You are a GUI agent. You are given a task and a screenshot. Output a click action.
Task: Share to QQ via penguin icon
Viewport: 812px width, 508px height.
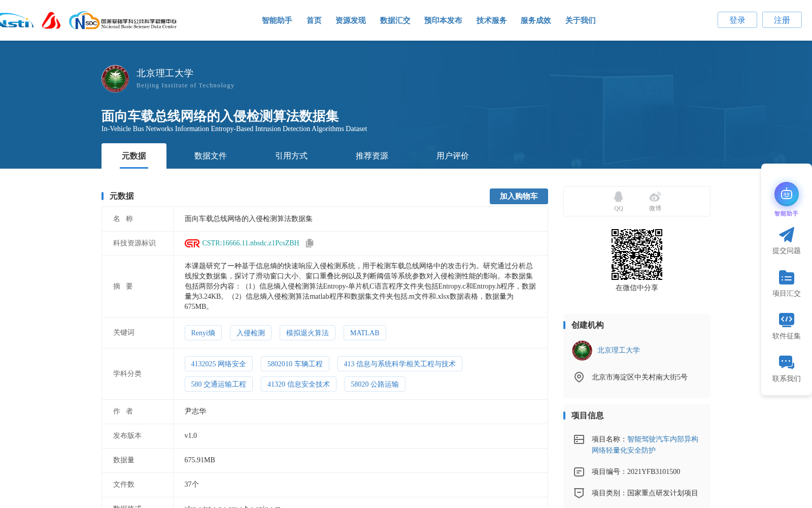click(x=618, y=197)
